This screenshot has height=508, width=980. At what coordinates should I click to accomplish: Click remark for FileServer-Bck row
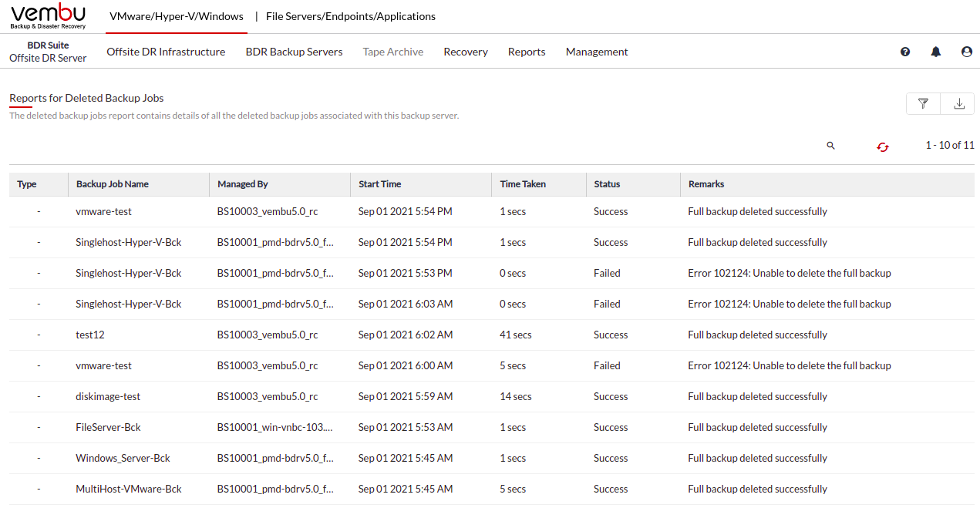tap(758, 427)
